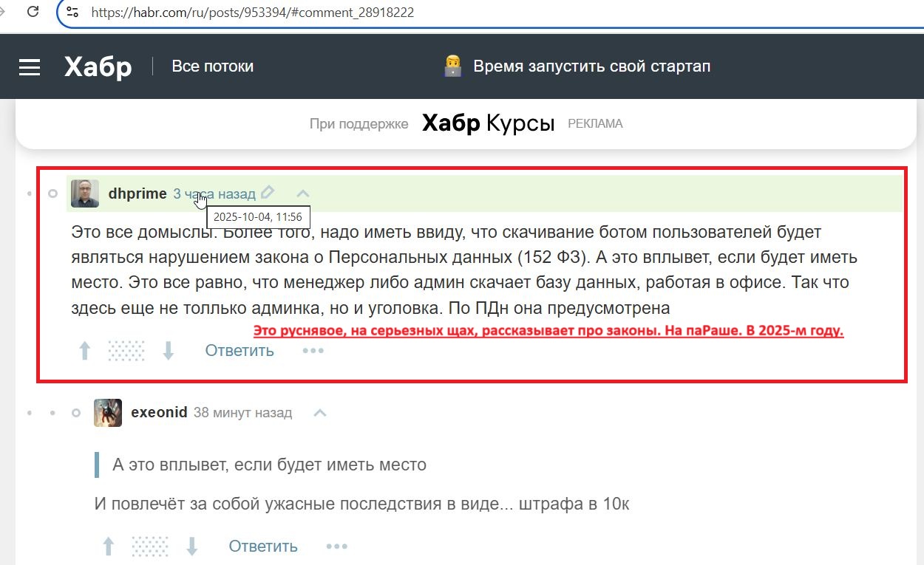The image size is (924, 565).
Task: Open the hamburger menu on Habr header
Action: coord(30,67)
